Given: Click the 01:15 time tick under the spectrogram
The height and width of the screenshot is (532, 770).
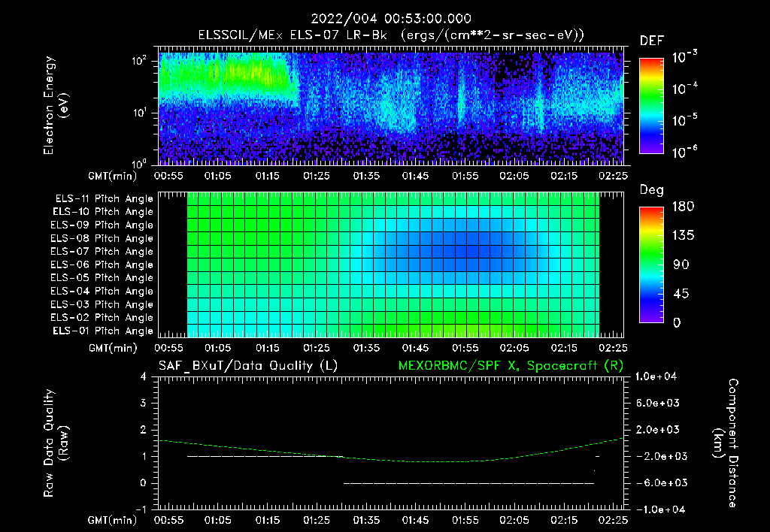Looking at the screenshot, I should pos(267,176).
